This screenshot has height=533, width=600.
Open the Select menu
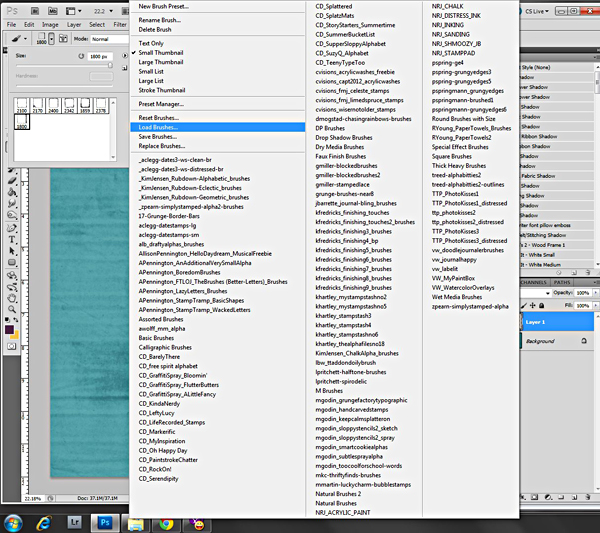pos(97,24)
